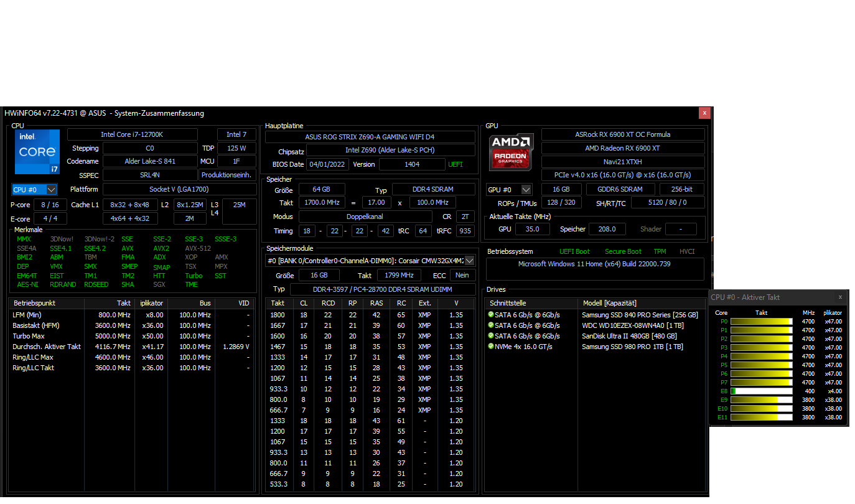Expand the Speichermodule BANK 0 dropdown
Viewport: 855px width, 504px height.
(470, 261)
